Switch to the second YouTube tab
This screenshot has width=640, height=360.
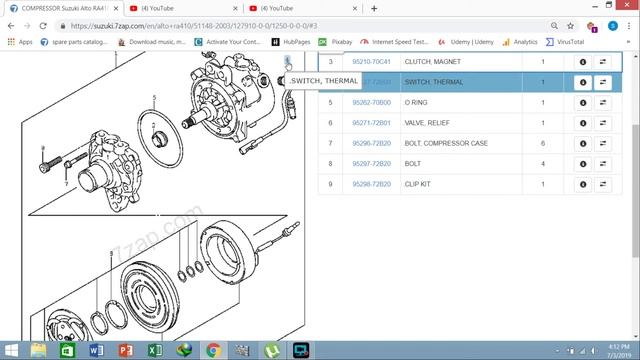coord(302,8)
